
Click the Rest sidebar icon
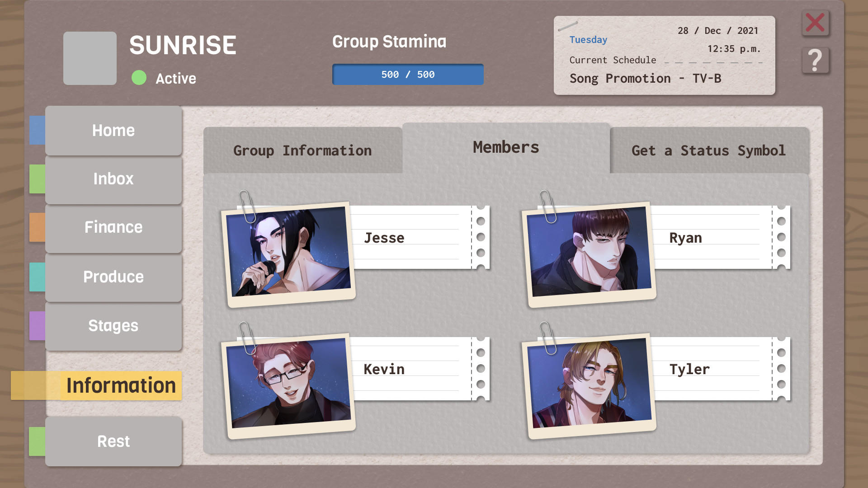click(113, 441)
